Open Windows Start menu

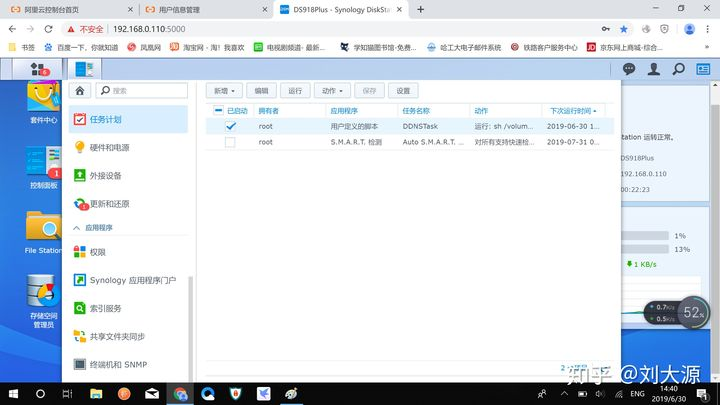coord(13,394)
